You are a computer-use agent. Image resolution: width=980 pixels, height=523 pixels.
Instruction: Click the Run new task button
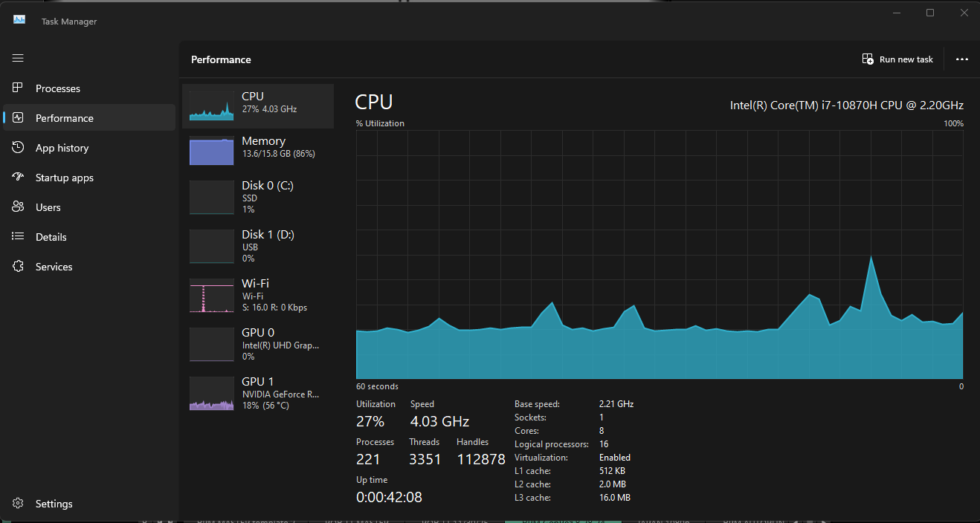coord(897,59)
